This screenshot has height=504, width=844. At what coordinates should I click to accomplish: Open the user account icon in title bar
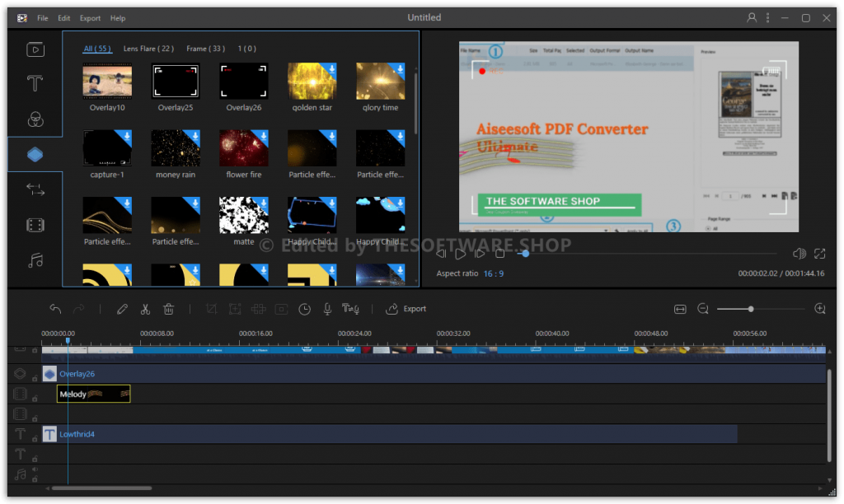point(752,17)
